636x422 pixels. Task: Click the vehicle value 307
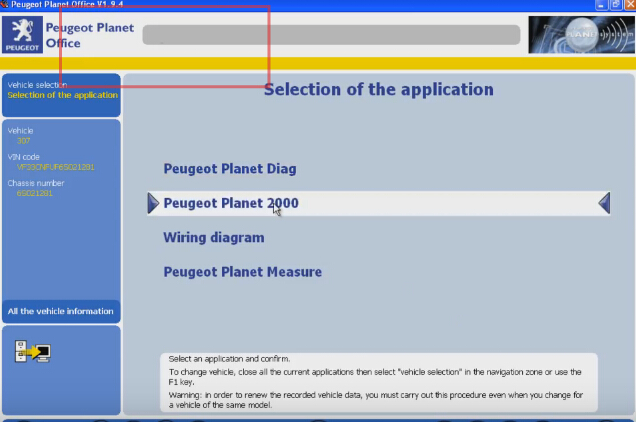24,141
